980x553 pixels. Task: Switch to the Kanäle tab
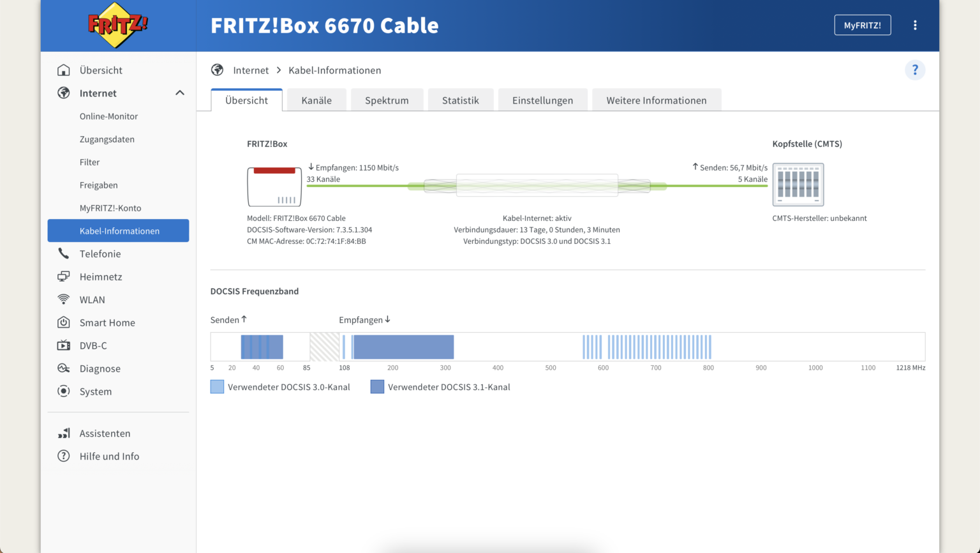(316, 100)
